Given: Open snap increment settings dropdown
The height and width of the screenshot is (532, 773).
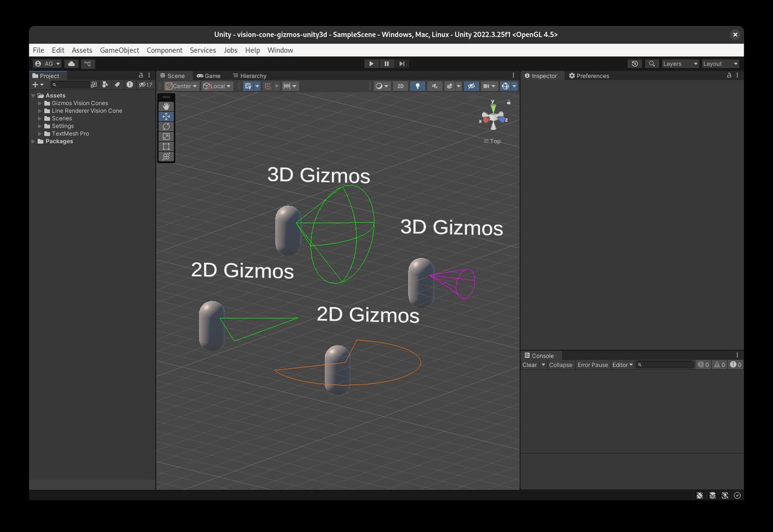Looking at the screenshot, I should 290,86.
